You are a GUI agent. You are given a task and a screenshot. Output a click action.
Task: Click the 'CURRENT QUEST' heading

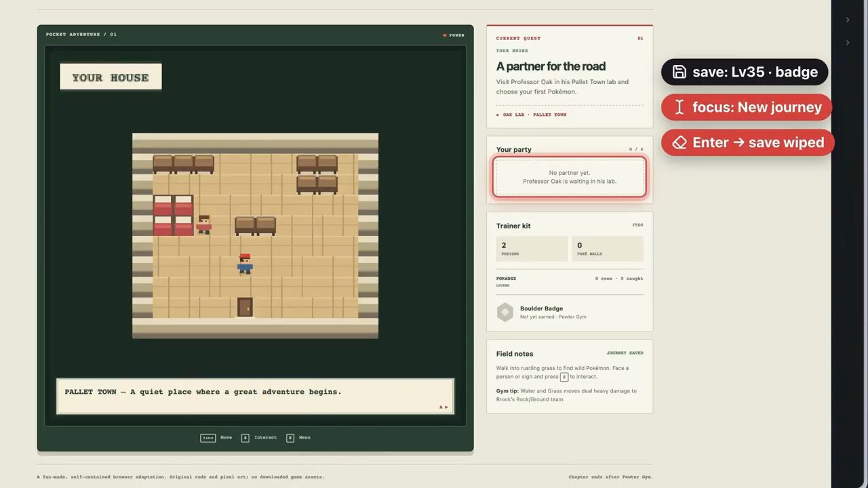(518, 39)
